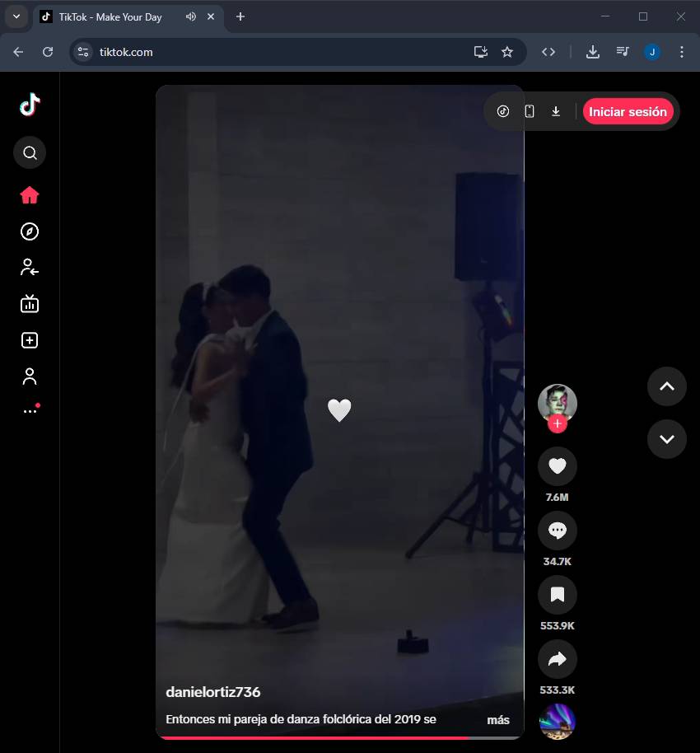Click the TikTok logo in sidebar
The image size is (700, 753).
(30, 105)
